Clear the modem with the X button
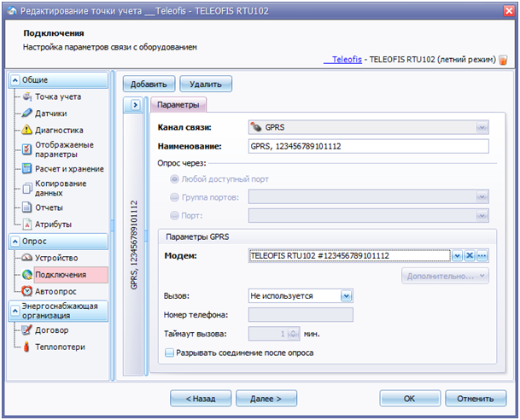Screen dimensions: 520x420 coord(470,256)
